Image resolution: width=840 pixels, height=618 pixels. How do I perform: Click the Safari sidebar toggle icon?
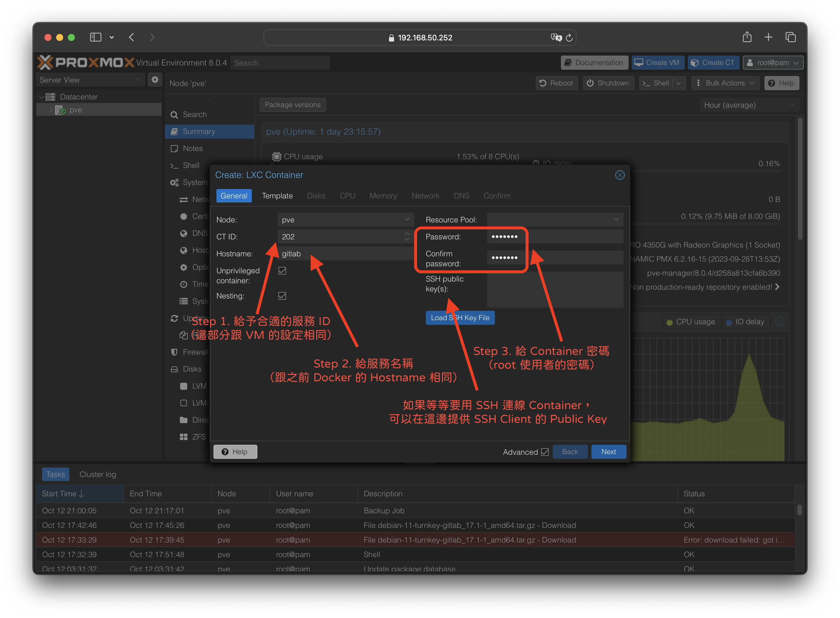coord(96,37)
